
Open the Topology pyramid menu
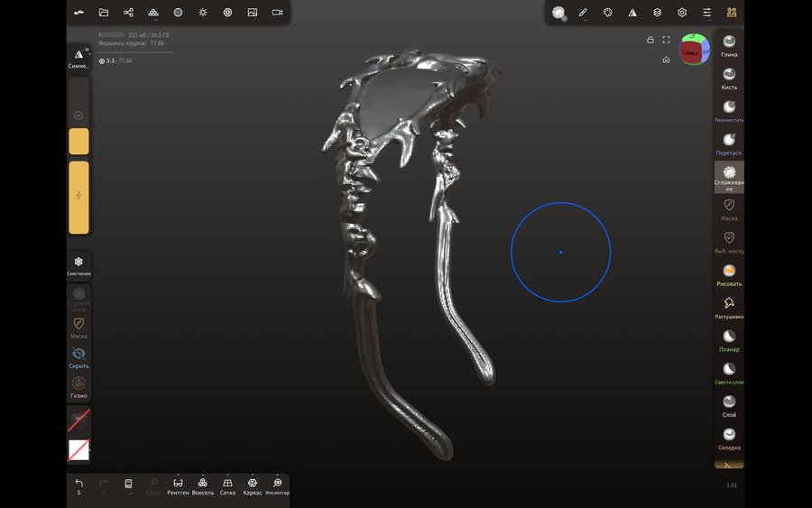click(x=153, y=13)
